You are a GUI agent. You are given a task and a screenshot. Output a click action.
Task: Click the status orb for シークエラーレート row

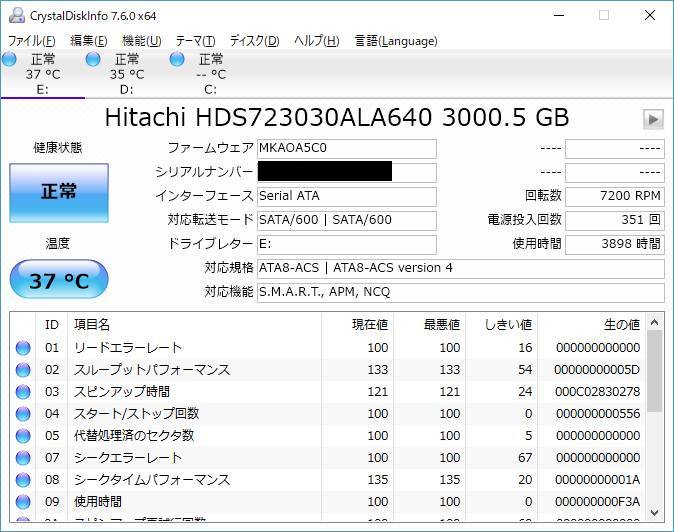click(x=23, y=458)
